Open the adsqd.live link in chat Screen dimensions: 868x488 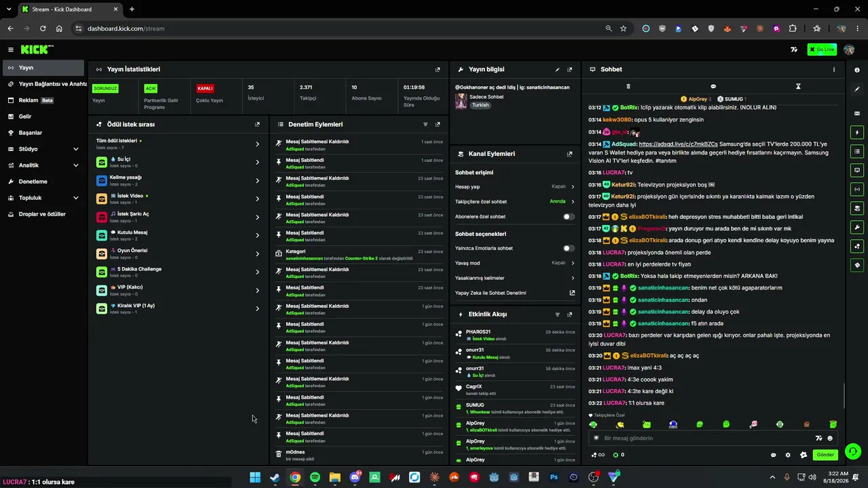pos(677,144)
